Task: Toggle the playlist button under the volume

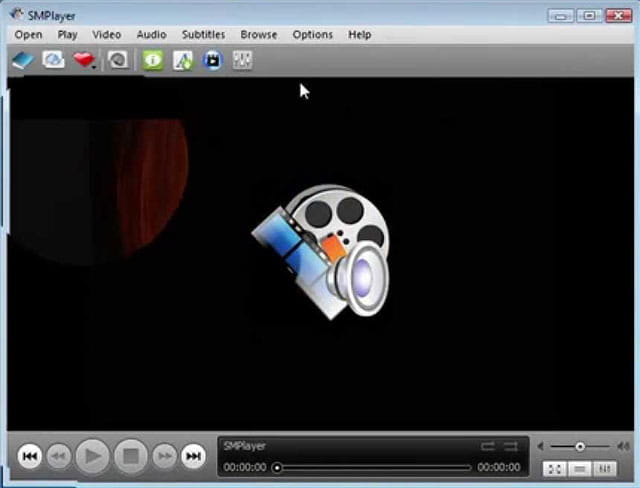Action: coord(580,468)
